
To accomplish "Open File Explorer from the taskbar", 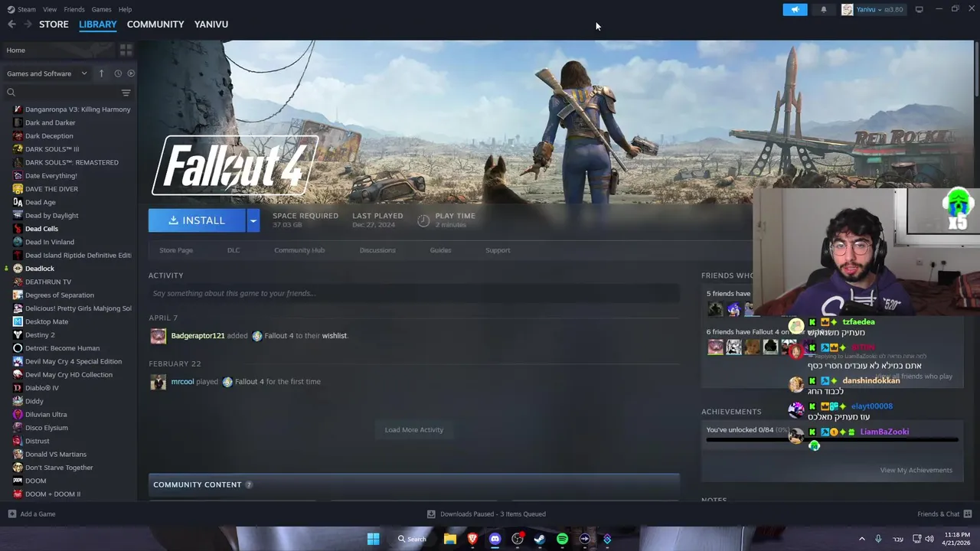I will [450, 539].
